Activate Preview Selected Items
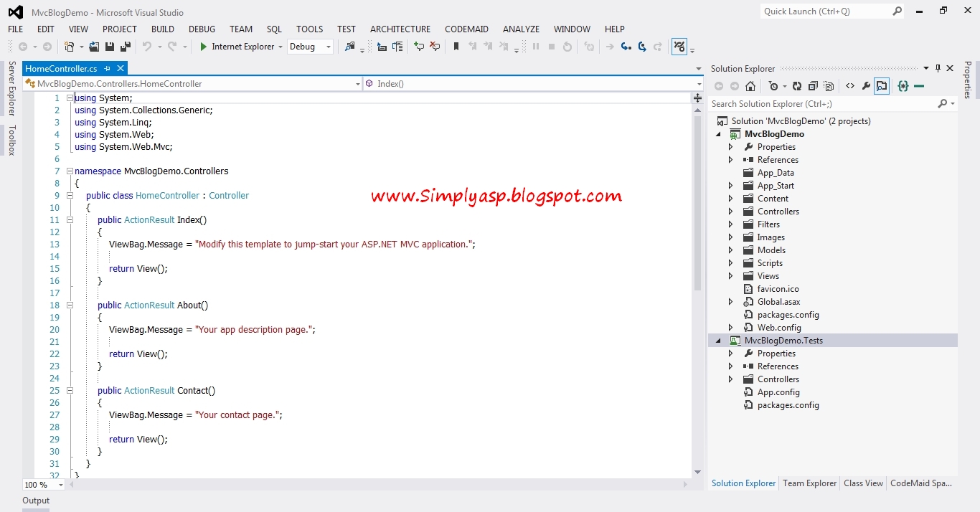This screenshot has width=980, height=512. point(882,85)
